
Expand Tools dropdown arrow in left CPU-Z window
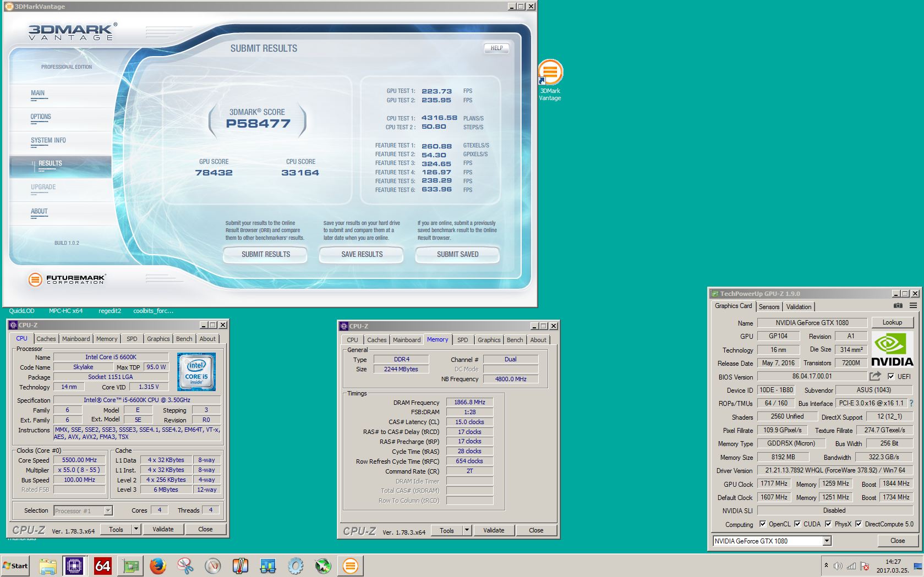point(136,529)
